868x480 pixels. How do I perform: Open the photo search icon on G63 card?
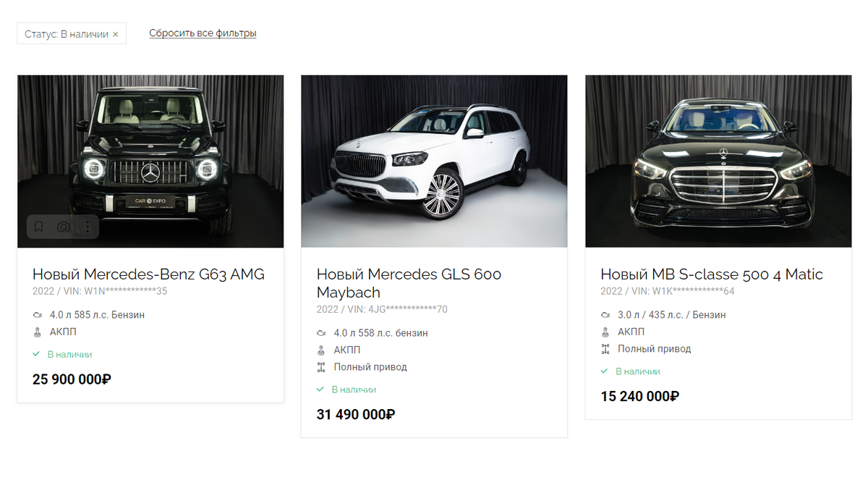(63, 227)
